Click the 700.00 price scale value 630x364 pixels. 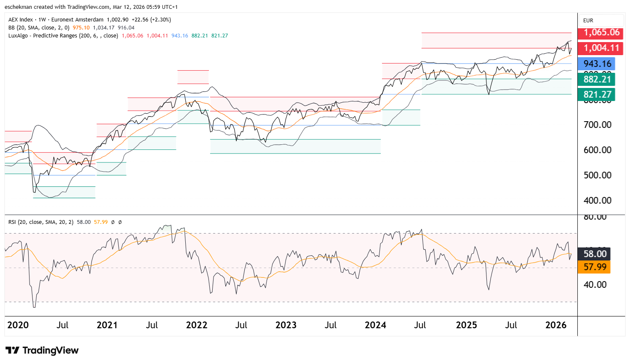point(597,125)
